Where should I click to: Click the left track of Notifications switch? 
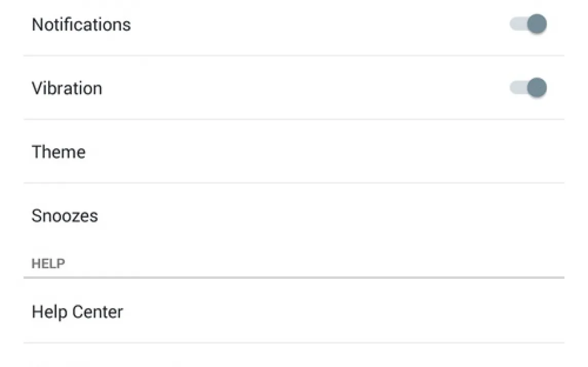coord(515,24)
